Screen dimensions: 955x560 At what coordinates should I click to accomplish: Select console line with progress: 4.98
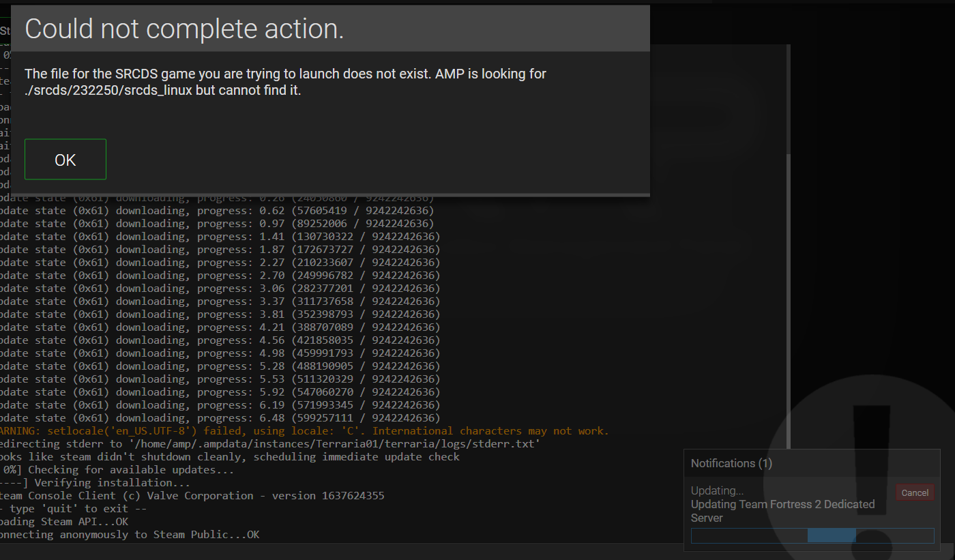[220, 353]
